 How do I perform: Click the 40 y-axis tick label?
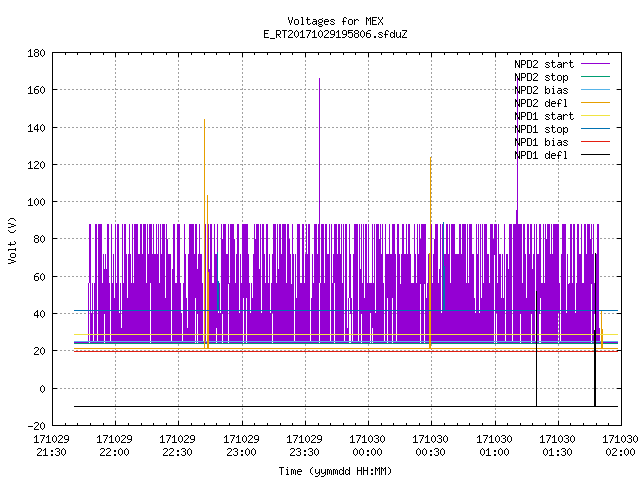click(39, 314)
